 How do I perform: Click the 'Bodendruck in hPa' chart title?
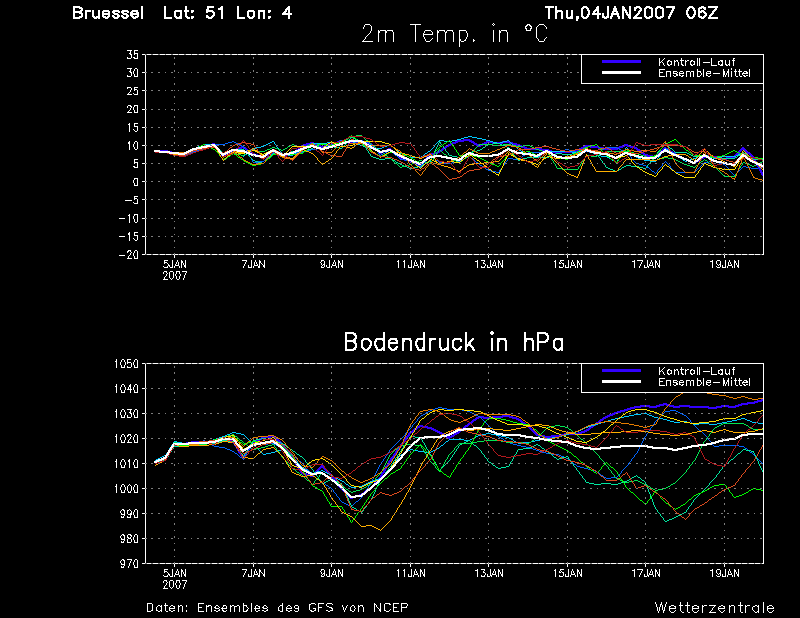(454, 342)
